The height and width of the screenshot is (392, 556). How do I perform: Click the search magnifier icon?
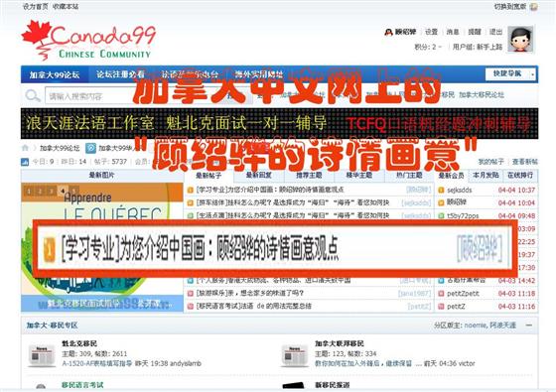(x=33, y=95)
